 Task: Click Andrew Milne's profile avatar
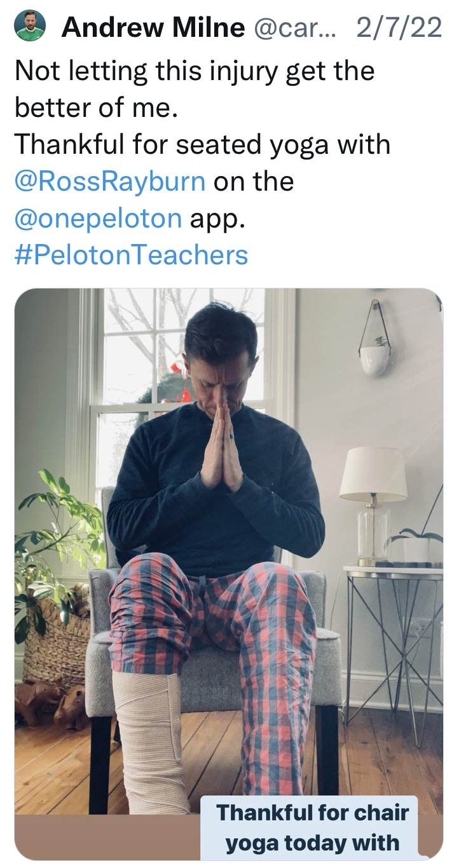point(31,27)
